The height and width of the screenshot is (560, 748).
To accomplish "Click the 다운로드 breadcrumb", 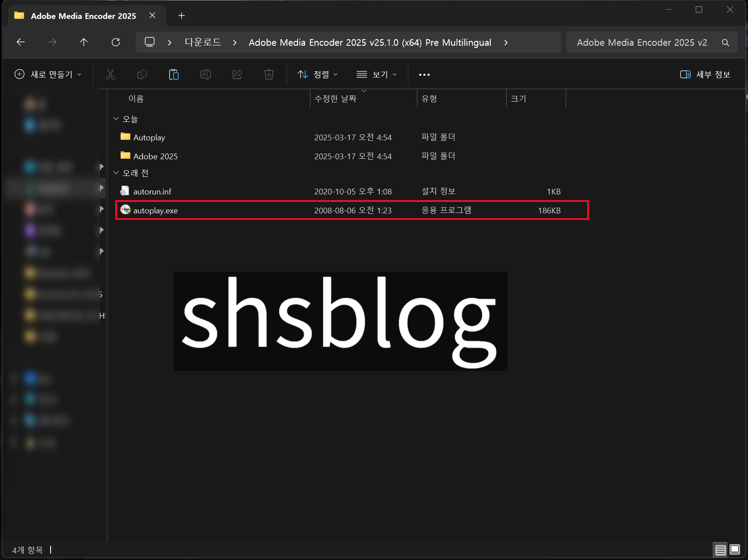I will tap(203, 42).
